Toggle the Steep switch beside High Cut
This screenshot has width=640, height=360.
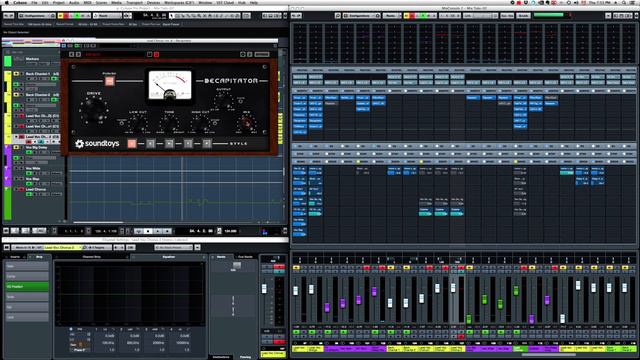point(215,122)
